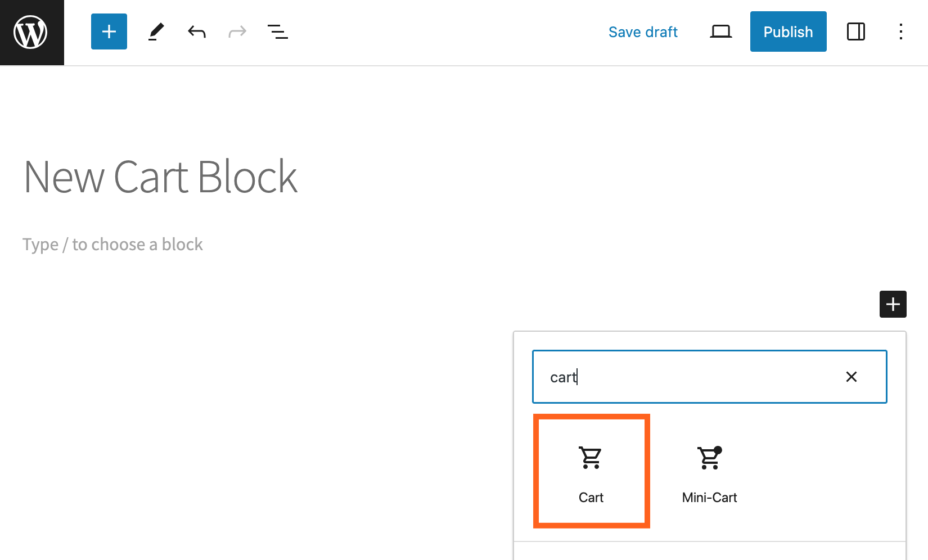The image size is (928, 560).
Task: Click the black Add block plus button
Action: click(893, 304)
